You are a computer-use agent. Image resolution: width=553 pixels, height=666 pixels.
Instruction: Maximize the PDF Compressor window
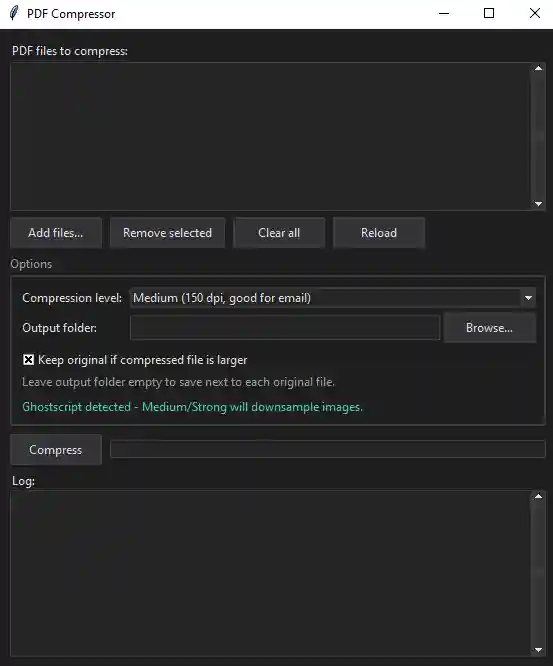click(x=489, y=14)
